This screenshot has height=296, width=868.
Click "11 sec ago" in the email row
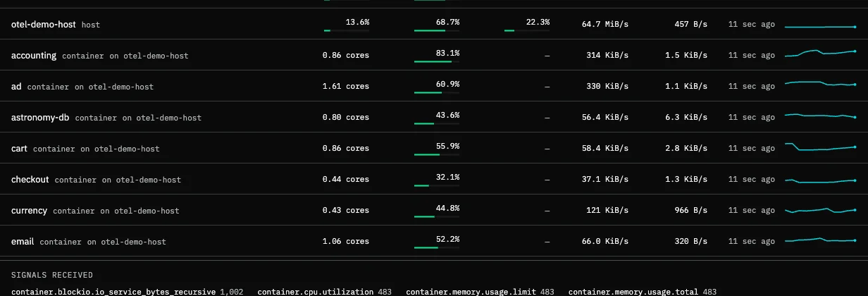(x=752, y=241)
